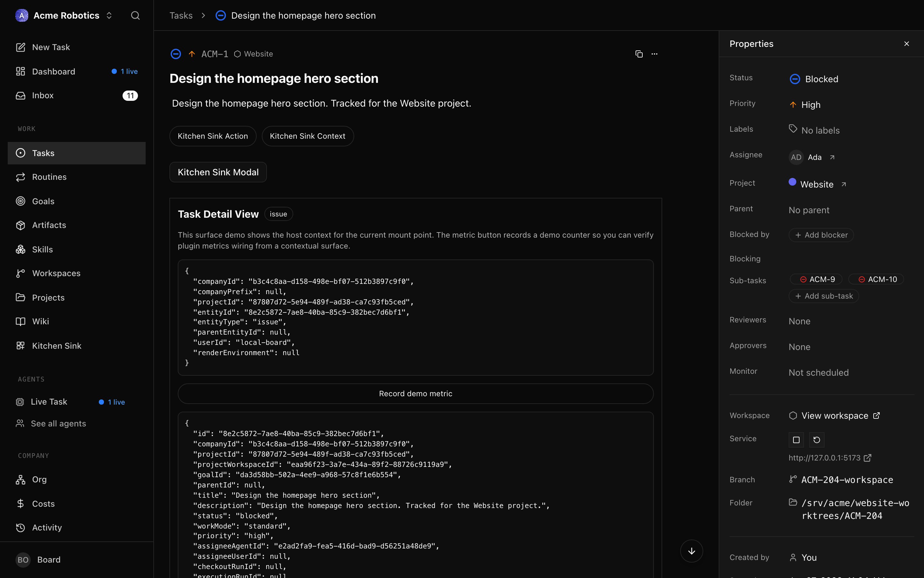This screenshot has width=924, height=578.
Task: Set Reviewers from None
Action: tap(800, 321)
